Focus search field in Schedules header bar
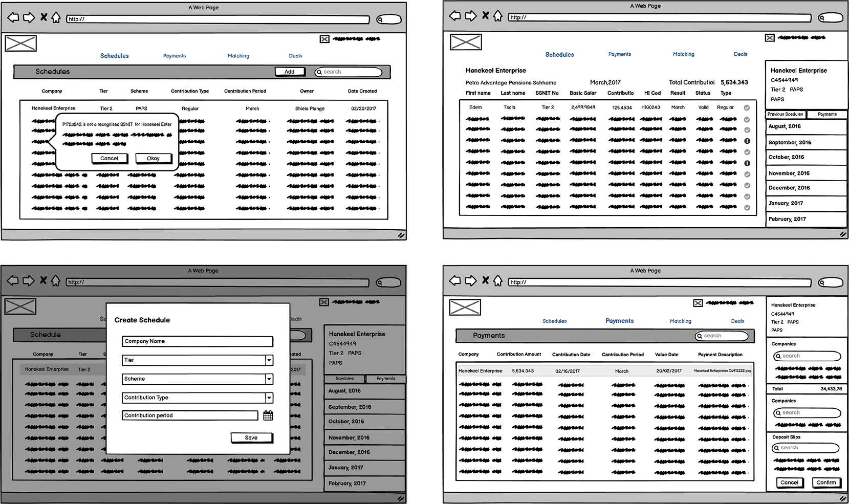Screen dimensions: 849x504 [x=349, y=72]
